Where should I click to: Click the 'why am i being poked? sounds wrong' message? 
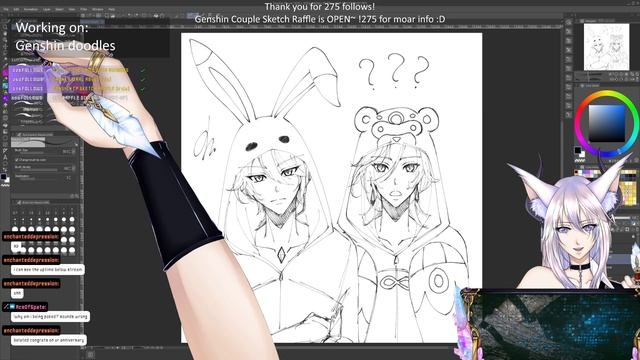click(x=50, y=316)
